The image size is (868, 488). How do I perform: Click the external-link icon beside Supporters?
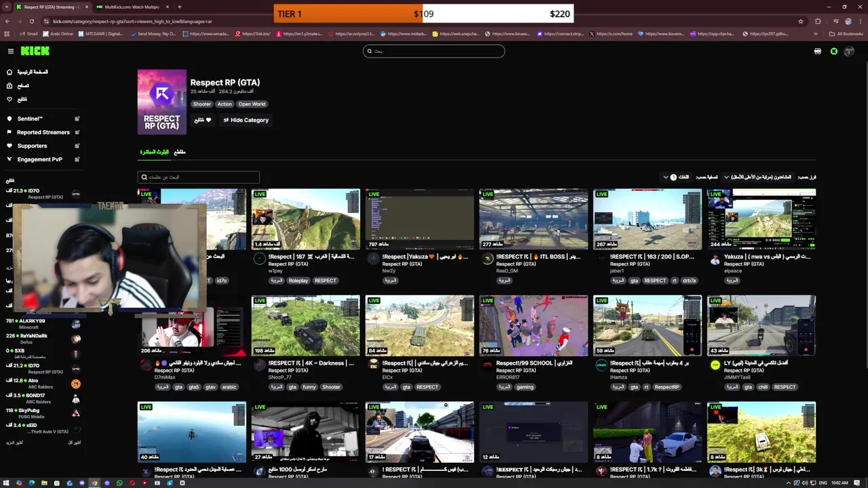click(x=77, y=146)
